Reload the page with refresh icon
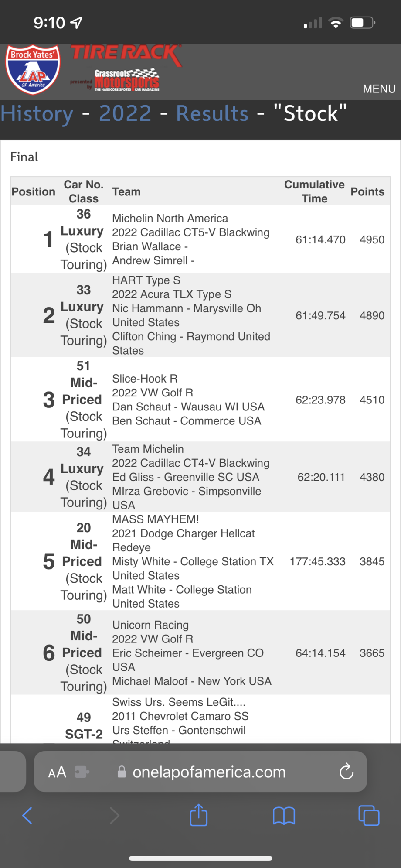This screenshot has width=401, height=868. 347,772
